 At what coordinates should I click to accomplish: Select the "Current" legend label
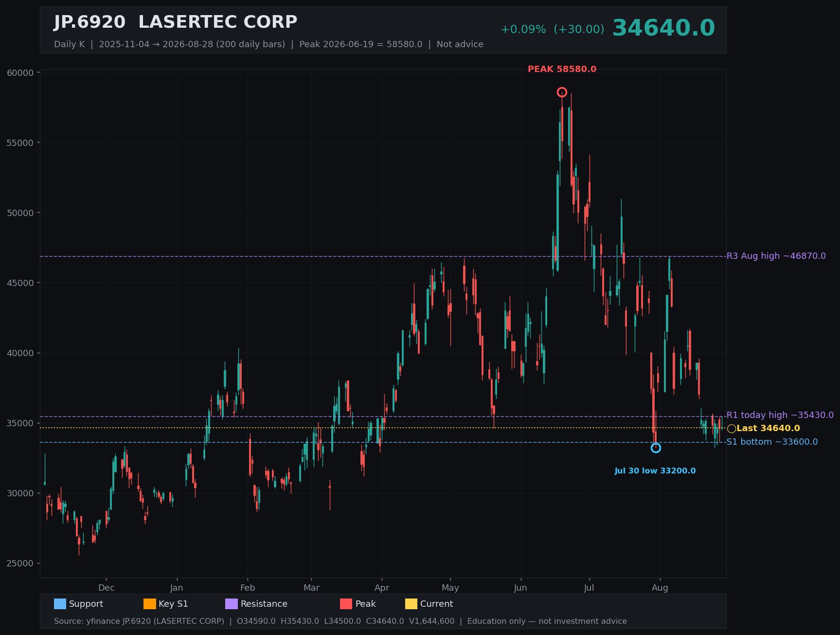[437, 604]
